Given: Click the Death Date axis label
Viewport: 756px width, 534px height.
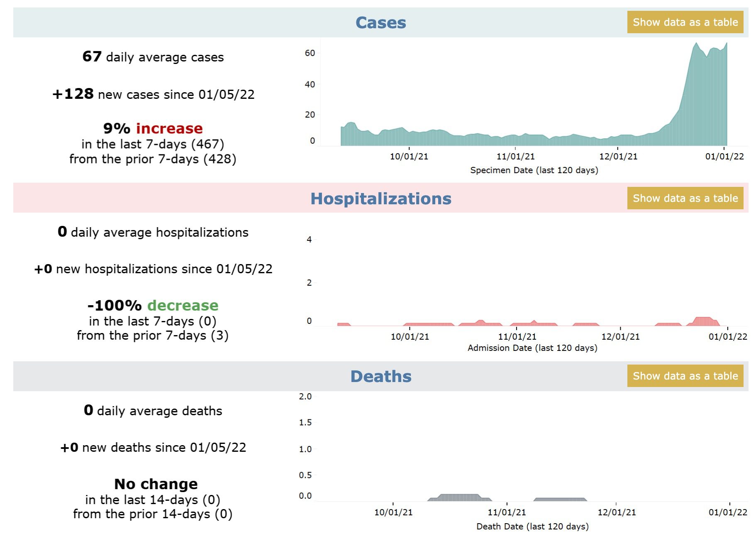Looking at the screenshot, I should [532, 527].
